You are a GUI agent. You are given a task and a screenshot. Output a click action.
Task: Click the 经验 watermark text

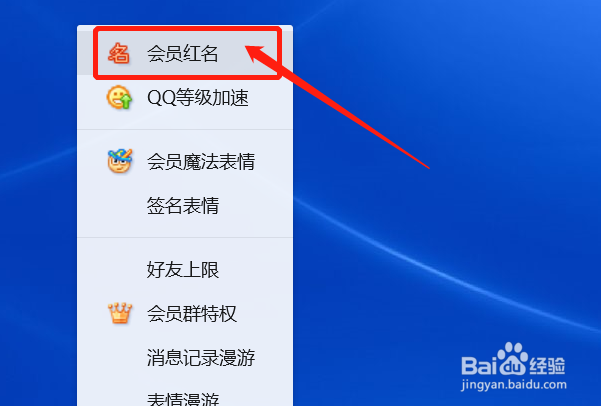coord(547,366)
